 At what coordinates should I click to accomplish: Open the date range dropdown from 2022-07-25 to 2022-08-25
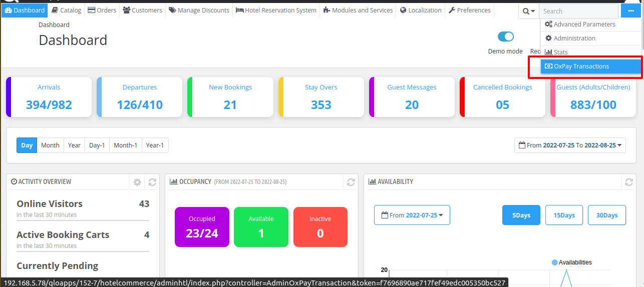click(x=570, y=145)
